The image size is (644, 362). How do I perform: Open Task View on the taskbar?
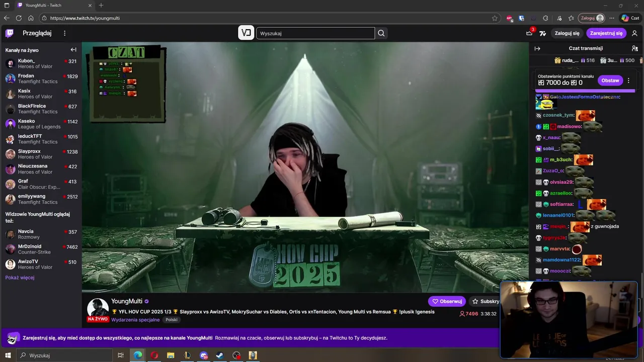click(121, 355)
